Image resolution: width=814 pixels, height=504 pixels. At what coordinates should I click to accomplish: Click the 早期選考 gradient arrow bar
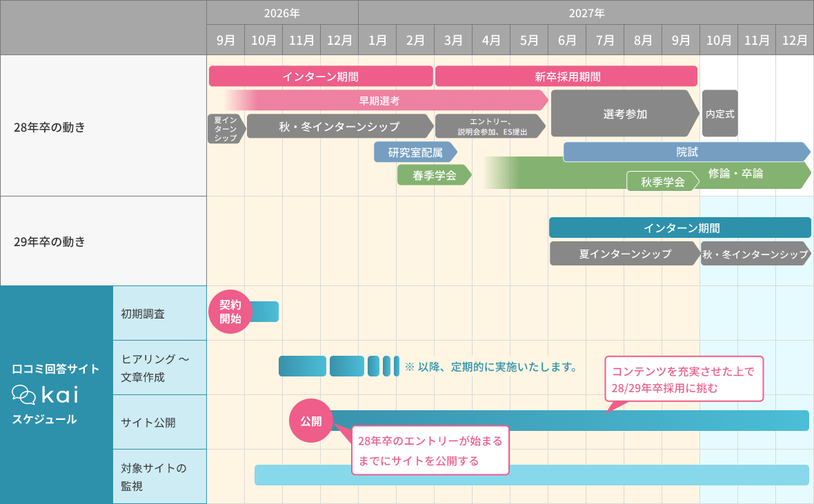(x=386, y=100)
